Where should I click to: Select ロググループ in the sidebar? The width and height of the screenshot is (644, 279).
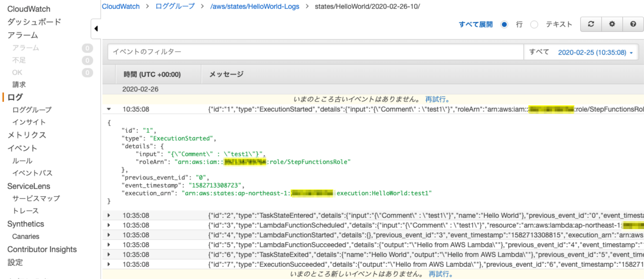pos(32,109)
